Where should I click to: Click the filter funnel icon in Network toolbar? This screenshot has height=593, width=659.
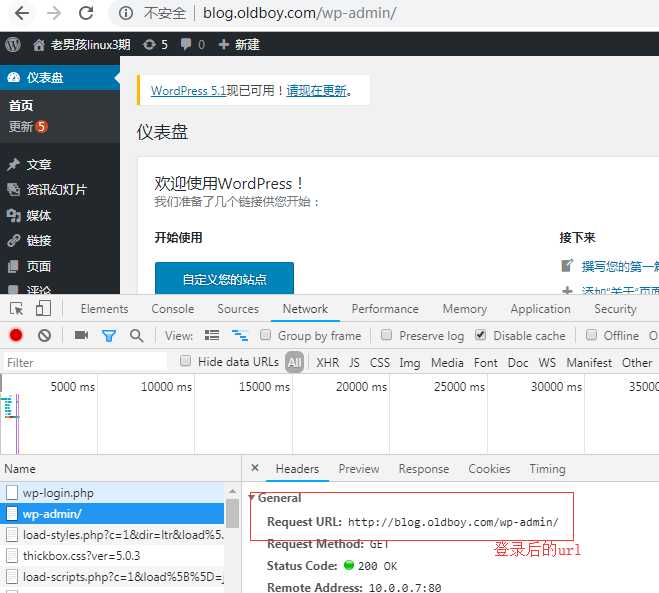click(109, 336)
